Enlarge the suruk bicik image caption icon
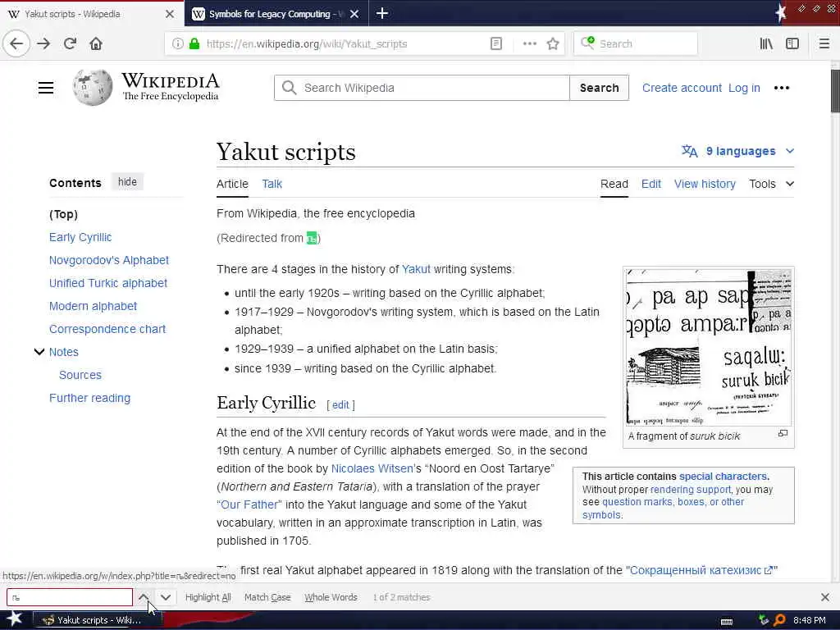The image size is (840, 630). [x=783, y=433]
